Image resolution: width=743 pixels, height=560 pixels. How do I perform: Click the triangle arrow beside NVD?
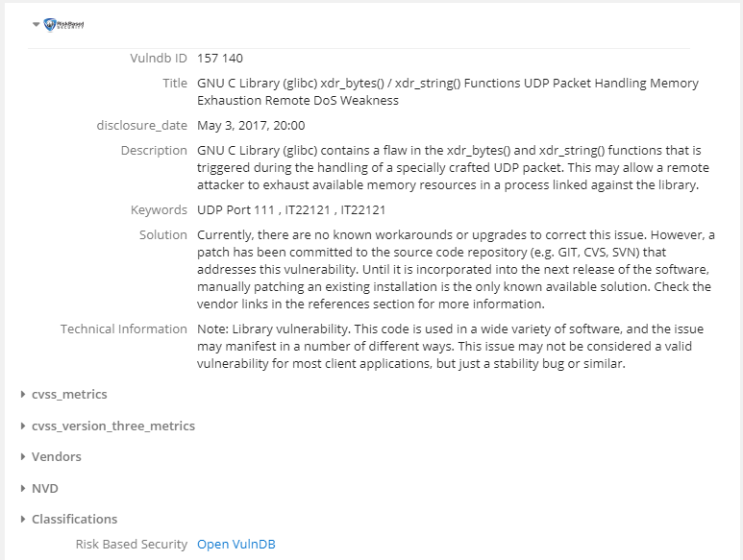point(22,488)
